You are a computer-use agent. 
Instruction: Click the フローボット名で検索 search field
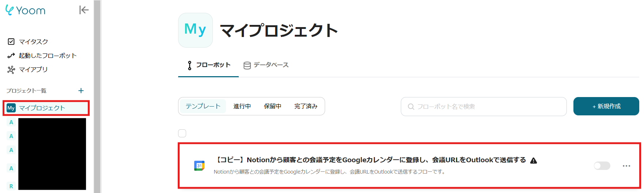(483, 107)
